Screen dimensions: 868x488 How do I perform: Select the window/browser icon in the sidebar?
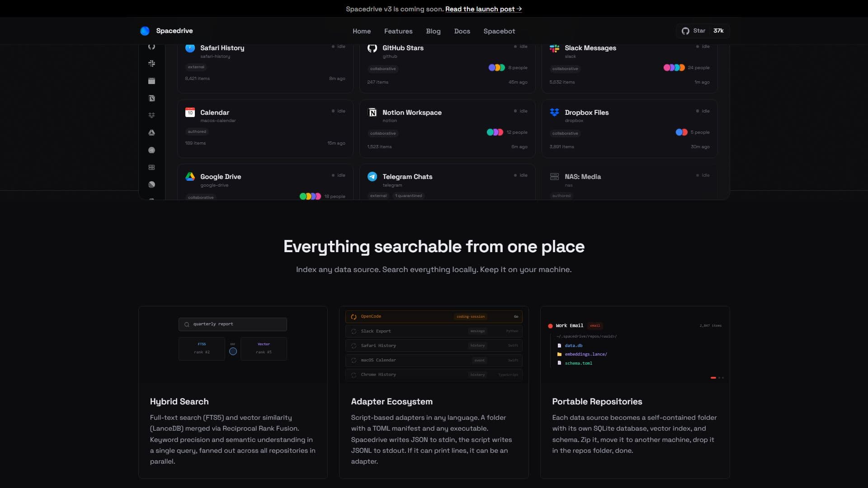(x=151, y=81)
